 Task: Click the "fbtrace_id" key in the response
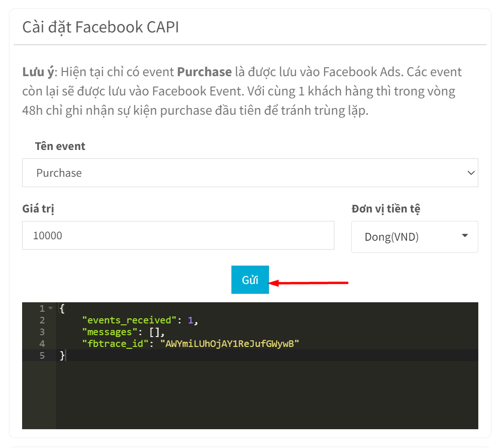pyautogui.click(x=115, y=344)
